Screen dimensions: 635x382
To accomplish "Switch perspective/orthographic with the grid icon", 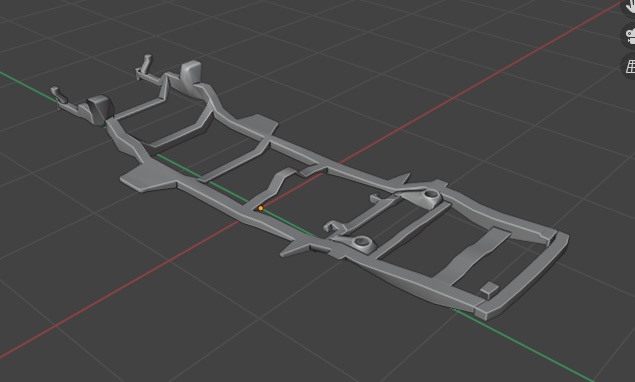I will coord(630,66).
